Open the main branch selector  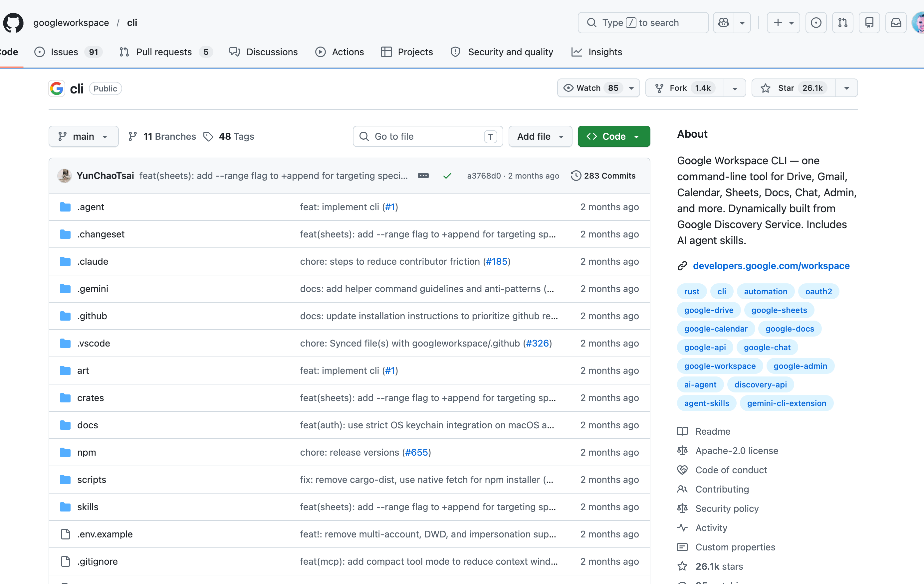point(83,136)
